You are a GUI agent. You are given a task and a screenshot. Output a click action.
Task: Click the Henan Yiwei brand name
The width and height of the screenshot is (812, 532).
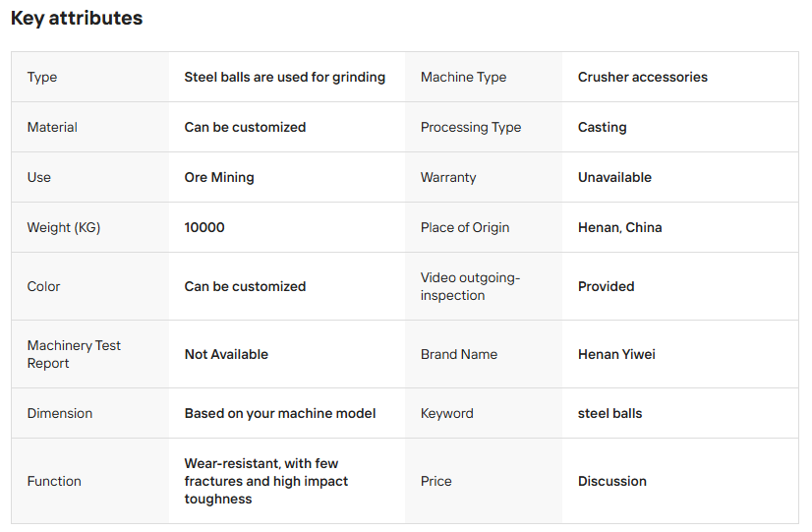pos(616,354)
